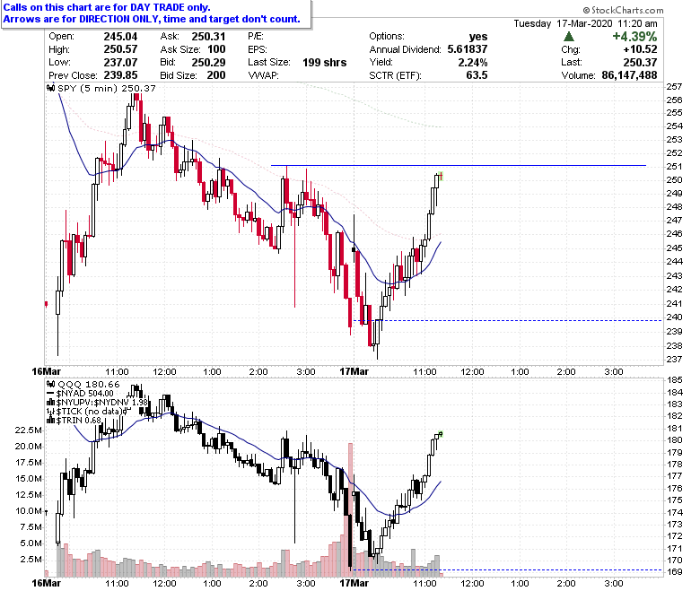Click the Open value 245.04
The image size is (700, 591).
pos(120,37)
